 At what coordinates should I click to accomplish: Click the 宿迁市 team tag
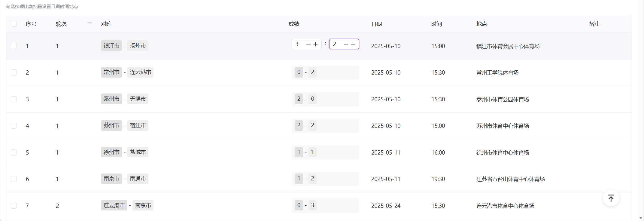tap(138, 125)
